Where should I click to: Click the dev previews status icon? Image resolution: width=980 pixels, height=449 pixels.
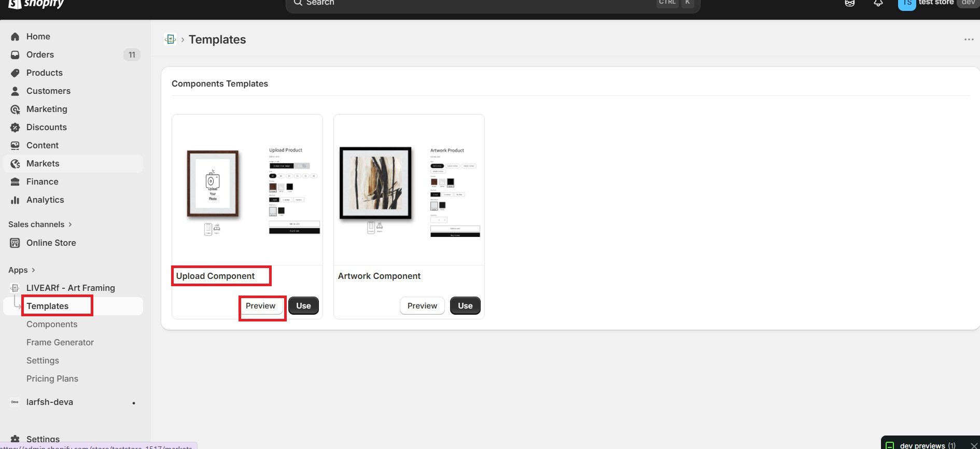pyautogui.click(x=890, y=445)
